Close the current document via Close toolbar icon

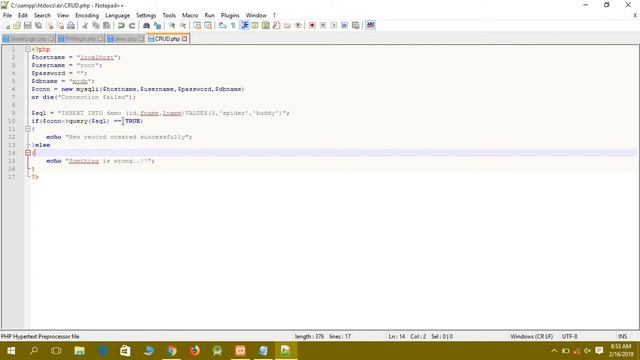tap(49, 25)
